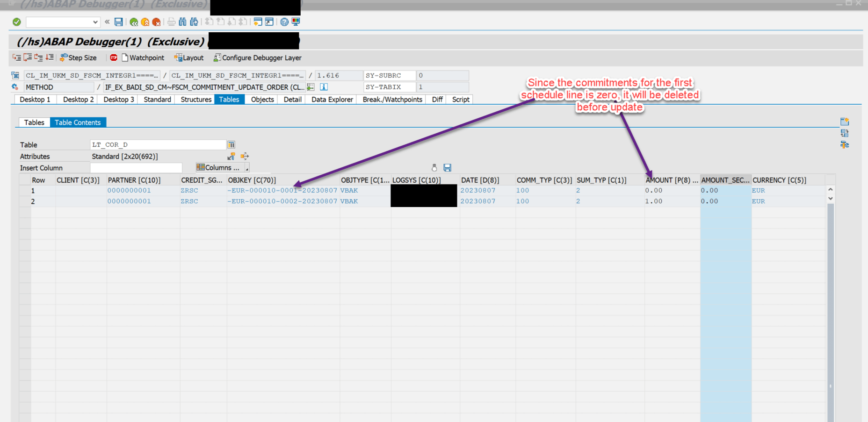Open the Find (binoculars) icon
The width and height of the screenshot is (868, 422).
click(x=183, y=21)
